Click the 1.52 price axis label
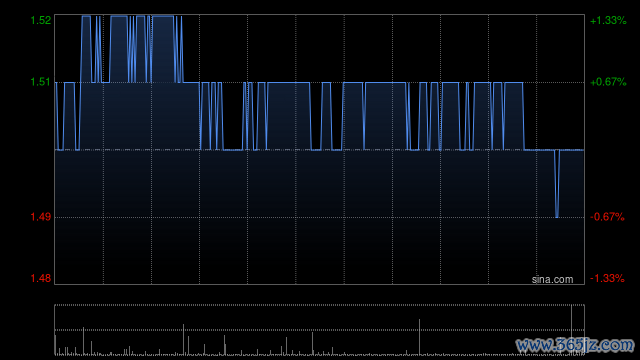Viewport: 640px width, 360px height. click(41, 20)
